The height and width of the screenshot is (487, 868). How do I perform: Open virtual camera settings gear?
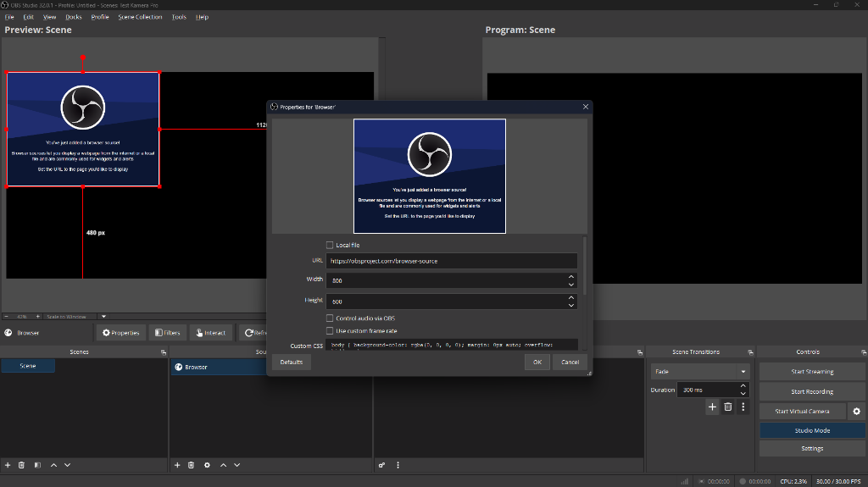point(856,411)
